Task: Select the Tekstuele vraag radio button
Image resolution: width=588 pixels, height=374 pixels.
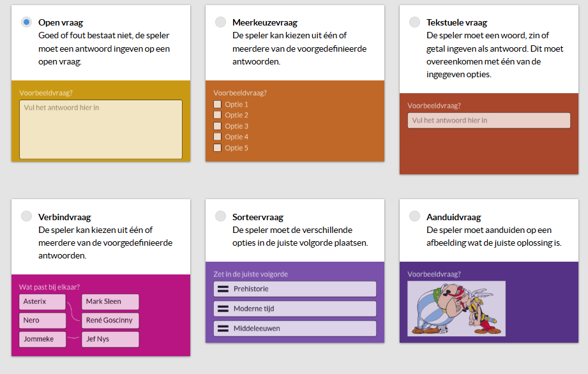Action: point(414,22)
